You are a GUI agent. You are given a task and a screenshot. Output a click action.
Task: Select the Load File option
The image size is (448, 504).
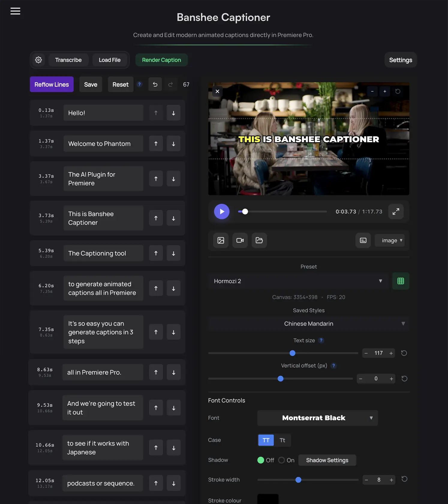[x=110, y=60]
